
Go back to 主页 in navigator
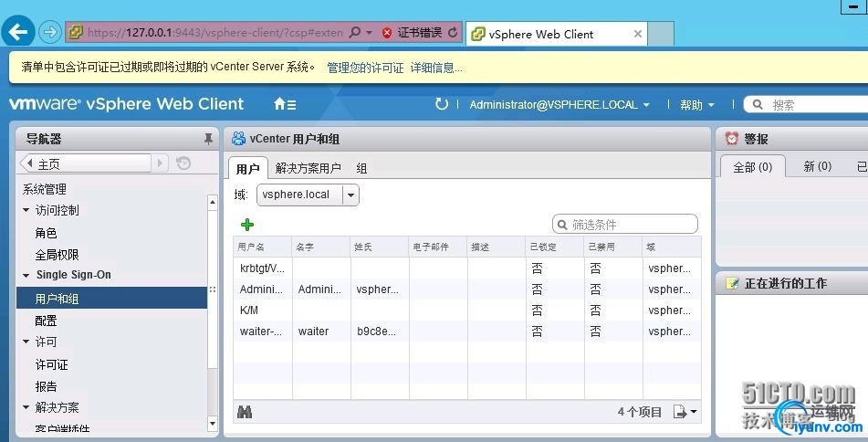pos(86,163)
